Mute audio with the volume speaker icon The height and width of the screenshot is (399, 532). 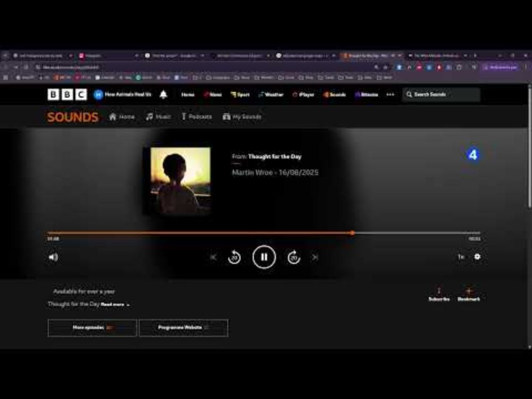click(x=53, y=257)
